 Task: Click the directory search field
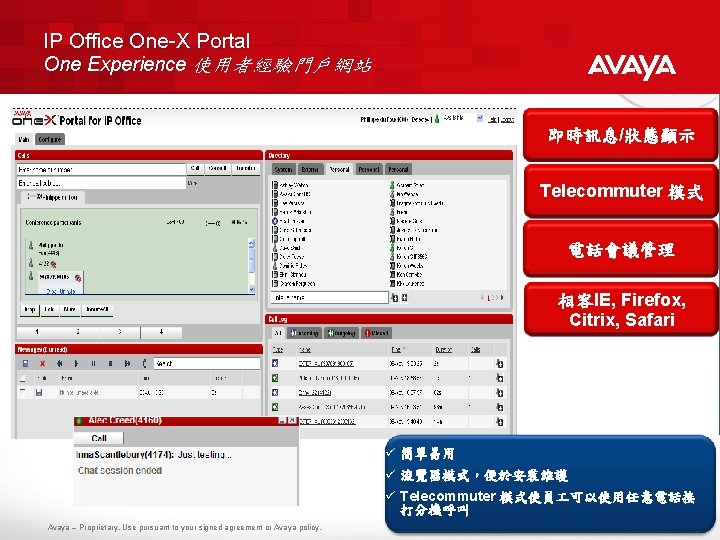330,298
